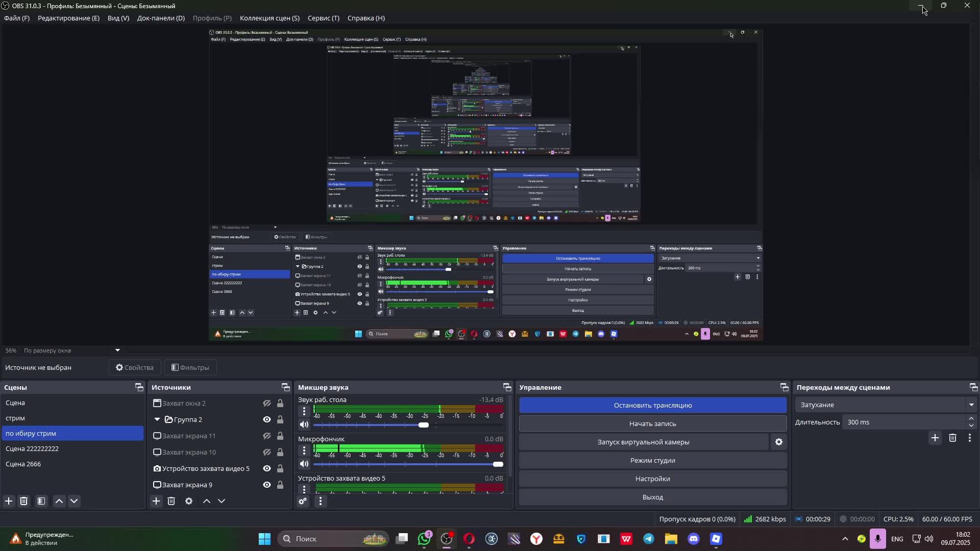Hide Группа 2 with eye icon

(266, 420)
